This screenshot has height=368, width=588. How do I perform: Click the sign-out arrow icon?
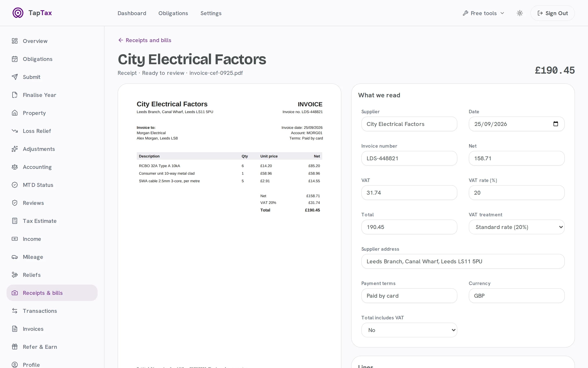(540, 13)
